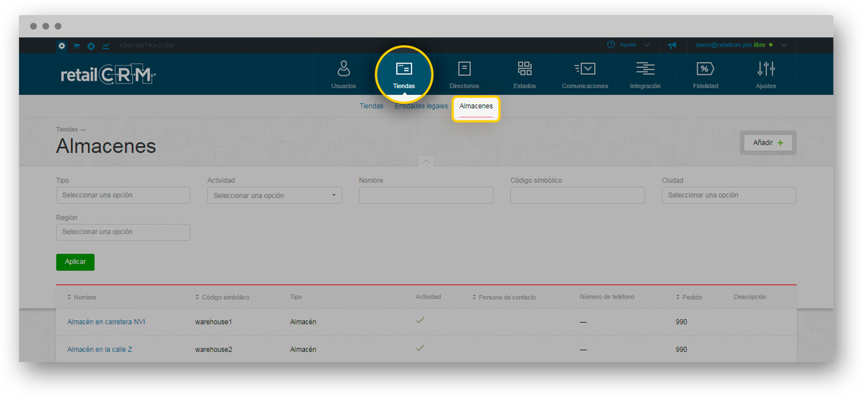Click the green Aplicar button
Viewport: 868px width, 405px height.
(75, 262)
